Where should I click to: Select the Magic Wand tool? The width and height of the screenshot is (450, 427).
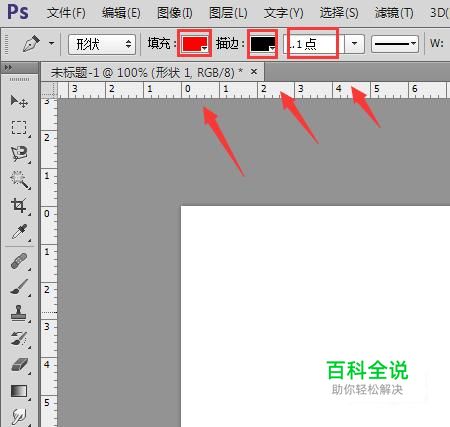point(19,180)
